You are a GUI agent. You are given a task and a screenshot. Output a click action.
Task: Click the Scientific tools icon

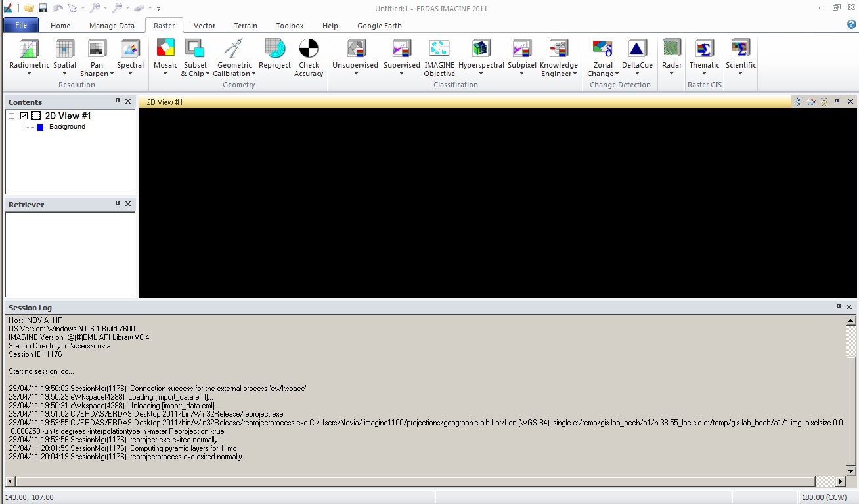[x=741, y=49]
